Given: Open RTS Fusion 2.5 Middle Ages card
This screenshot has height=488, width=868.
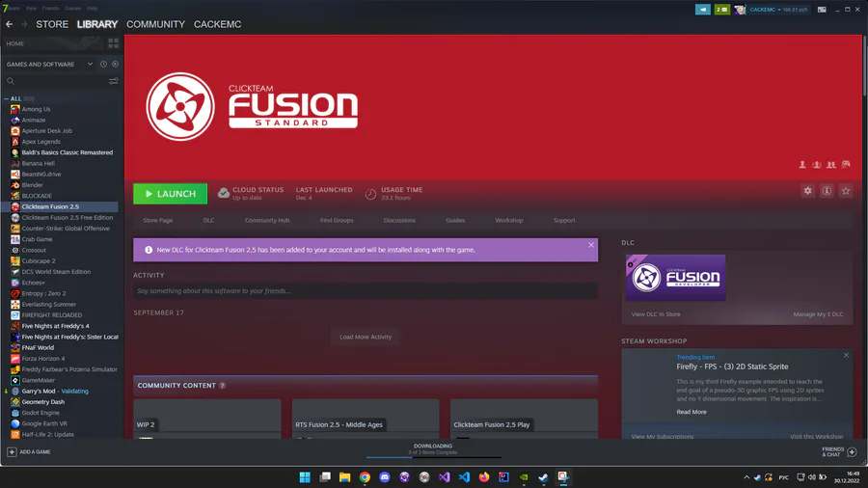Looking at the screenshot, I should coord(366,419).
